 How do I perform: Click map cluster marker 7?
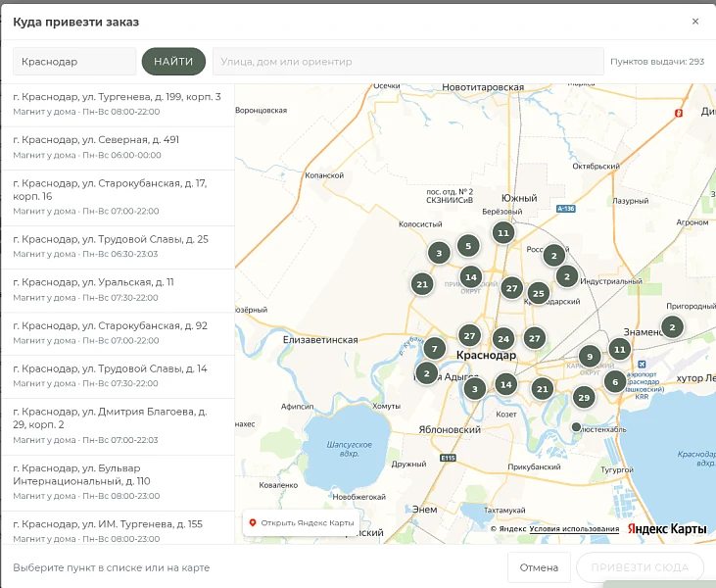434,349
